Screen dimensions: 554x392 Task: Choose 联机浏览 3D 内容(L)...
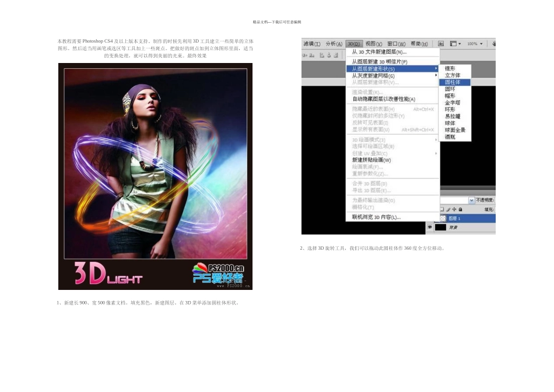click(393, 217)
